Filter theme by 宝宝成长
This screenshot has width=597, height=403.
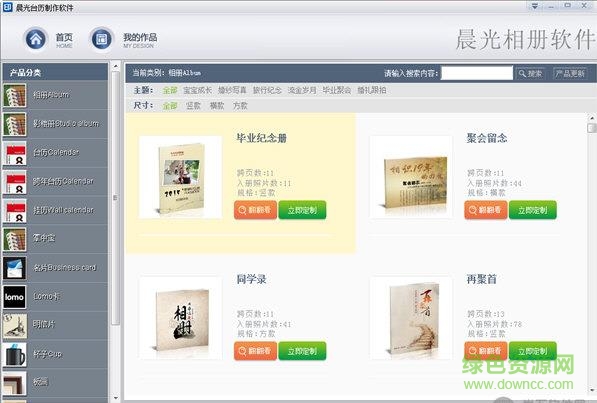(197, 90)
